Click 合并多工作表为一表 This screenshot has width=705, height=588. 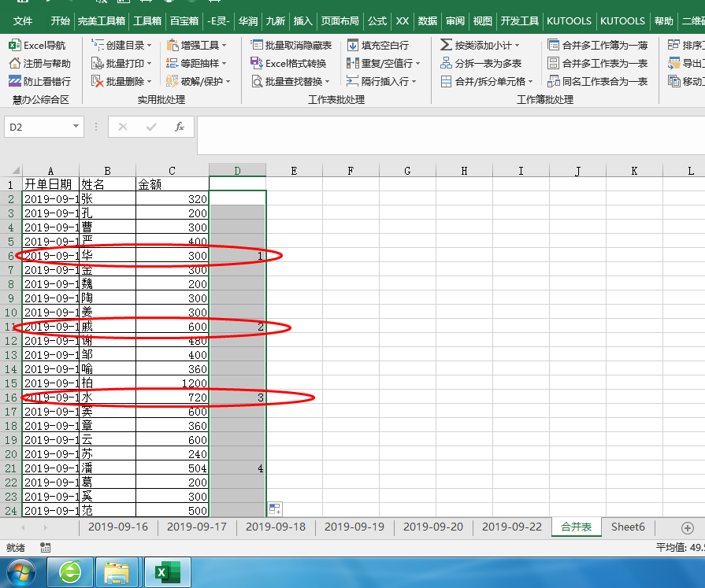click(598, 63)
